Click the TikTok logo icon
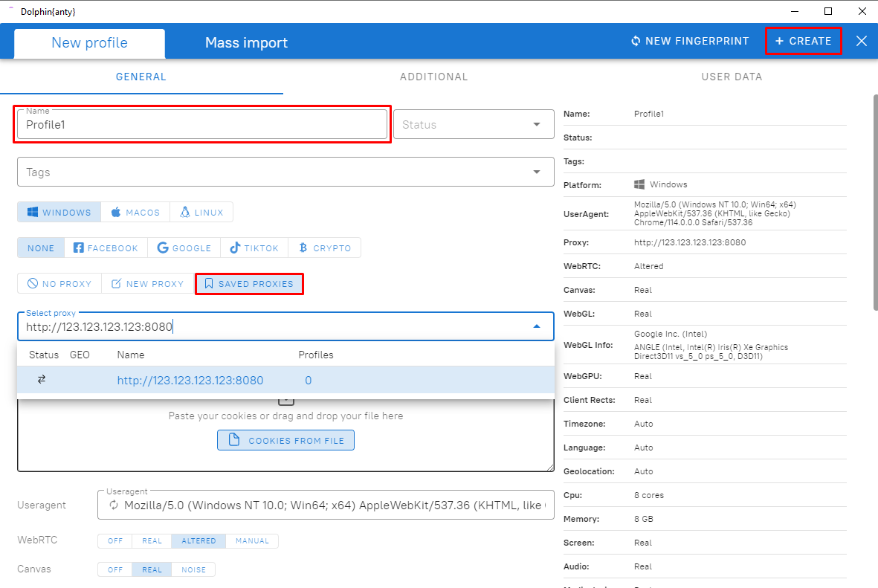The height and width of the screenshot is (588, 878). pyautogui.click(x=235, y=248)
